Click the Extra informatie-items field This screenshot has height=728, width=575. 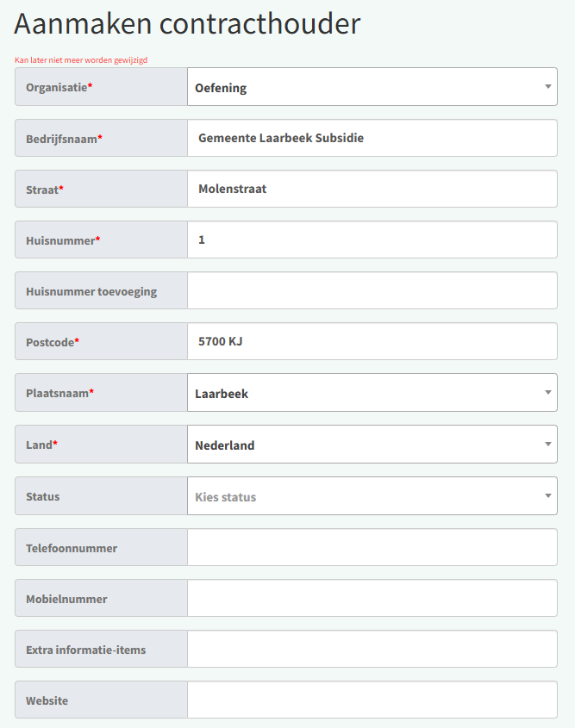point(372,649)
